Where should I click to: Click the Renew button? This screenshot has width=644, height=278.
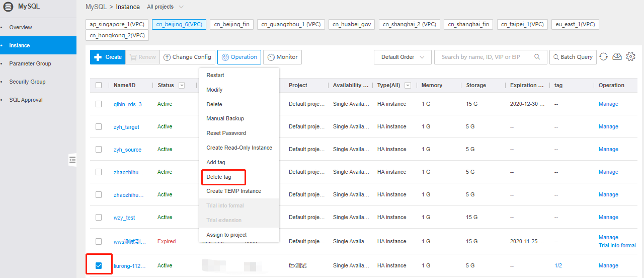pos(142,57)
